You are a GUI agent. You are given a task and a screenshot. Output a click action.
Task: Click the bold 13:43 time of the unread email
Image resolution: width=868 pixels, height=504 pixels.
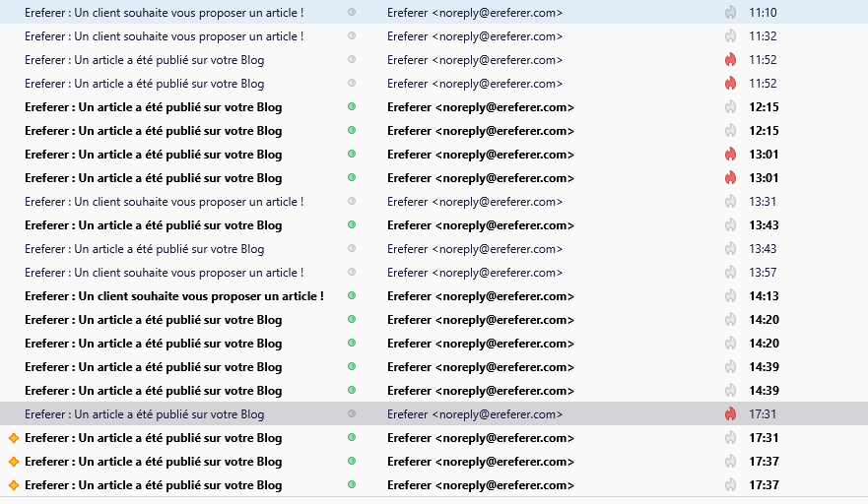764,225
